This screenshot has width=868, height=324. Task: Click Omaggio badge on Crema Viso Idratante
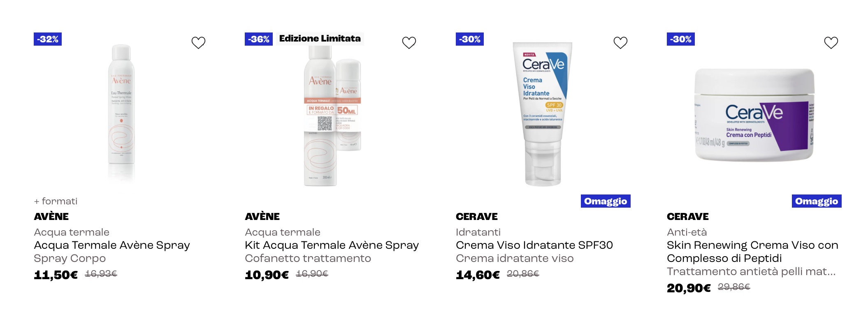(x=606, y=201)
